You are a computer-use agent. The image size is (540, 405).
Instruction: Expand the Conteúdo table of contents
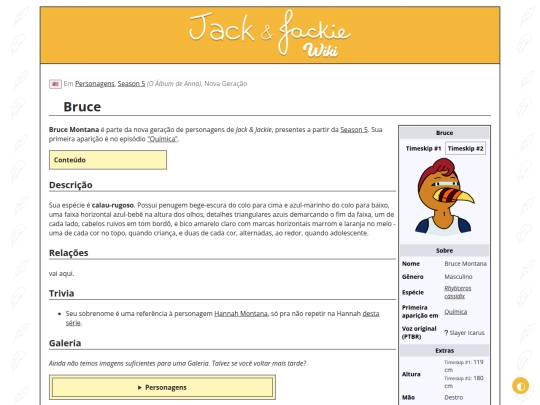coord(108,160)
